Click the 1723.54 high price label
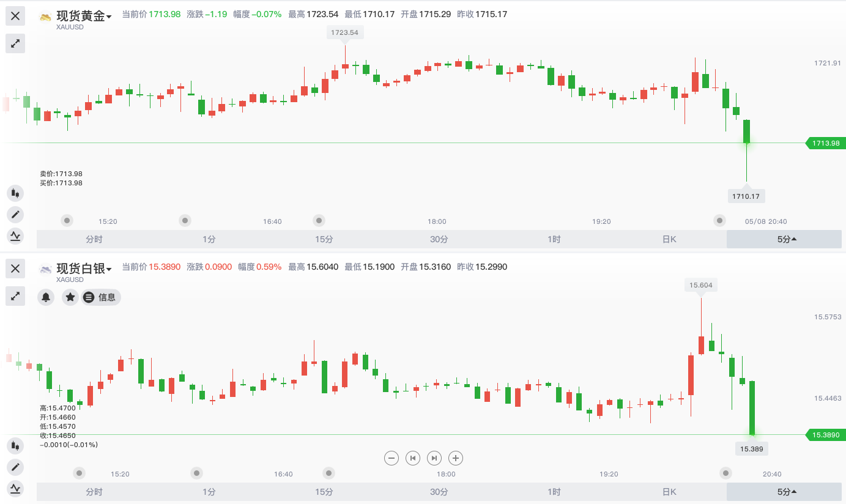The image size is (846, 504). [x=344, y=32]
